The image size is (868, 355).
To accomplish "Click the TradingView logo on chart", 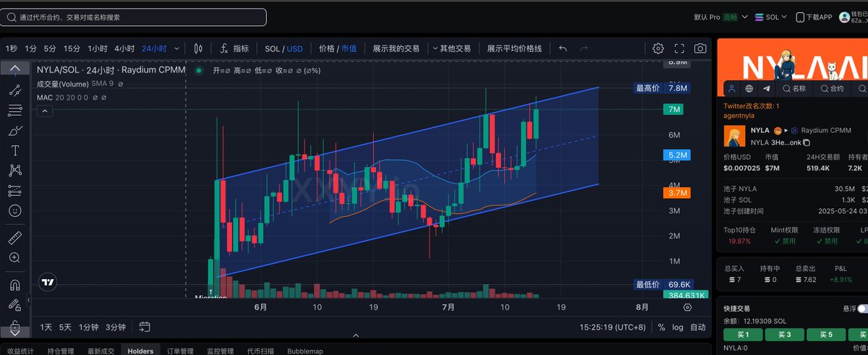I will [x=48, y=283].
